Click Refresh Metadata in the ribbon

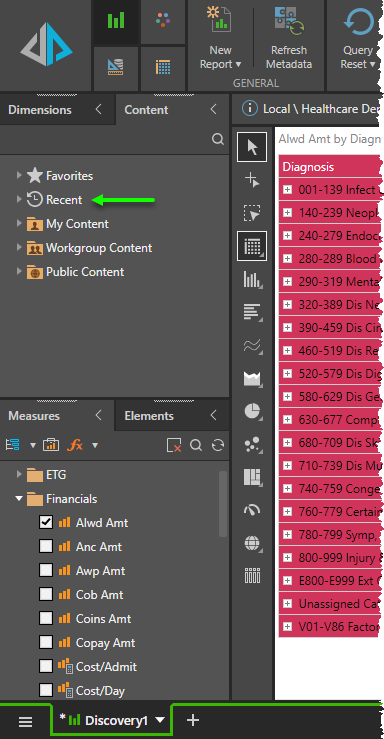pyautogui.click(x=289, y=39)
